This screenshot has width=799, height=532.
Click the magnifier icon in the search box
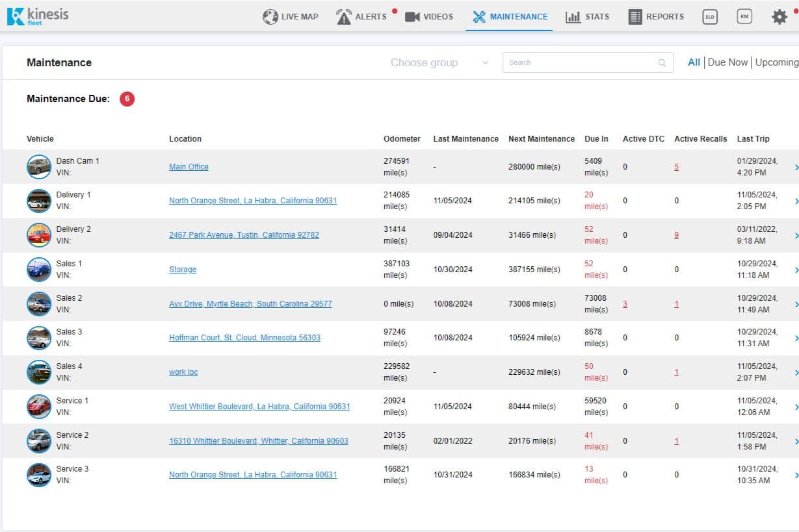click(662, 63)
